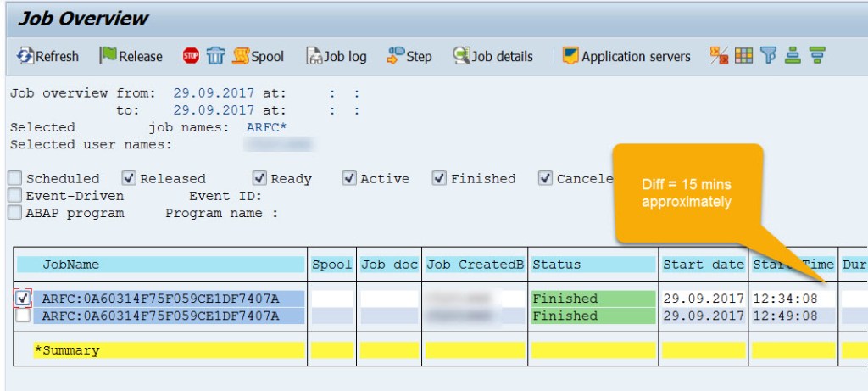The width and height of the screenshot is (868, 391).
Task: Open the Job log
Action: (337, 56)
